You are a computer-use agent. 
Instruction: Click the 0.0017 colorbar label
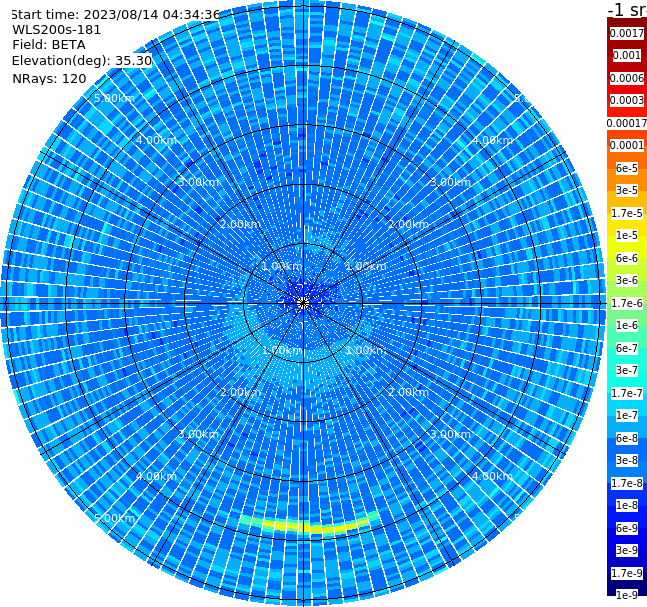coord(627,33)
